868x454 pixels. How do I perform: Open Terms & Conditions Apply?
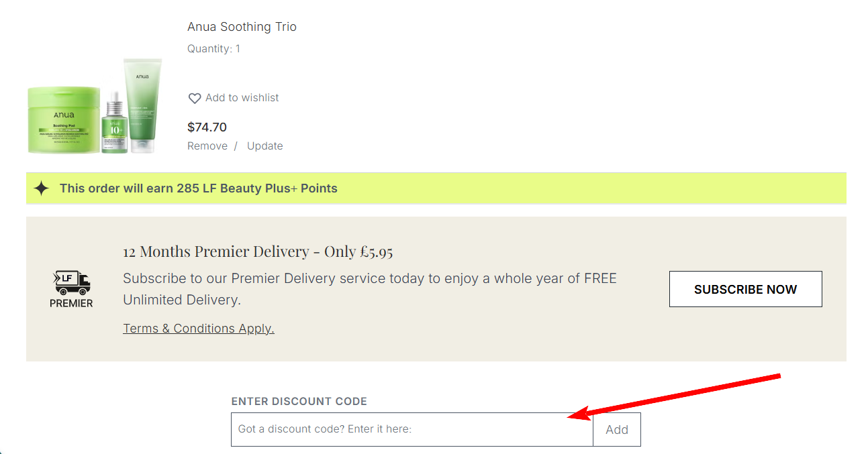click(198, 328)
